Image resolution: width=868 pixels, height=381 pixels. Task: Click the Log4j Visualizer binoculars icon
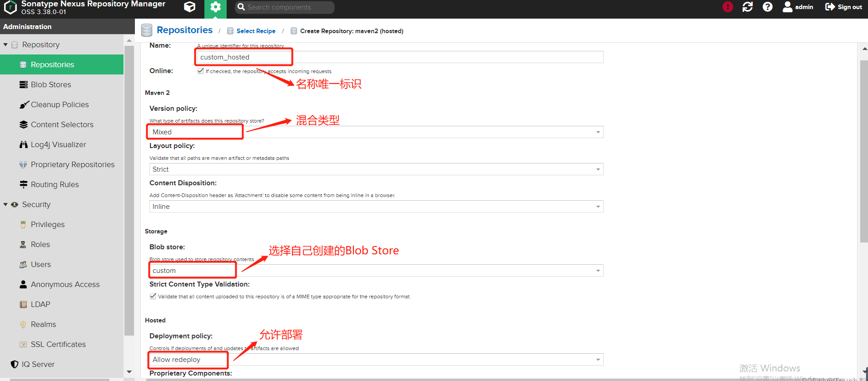click(24, 144)
